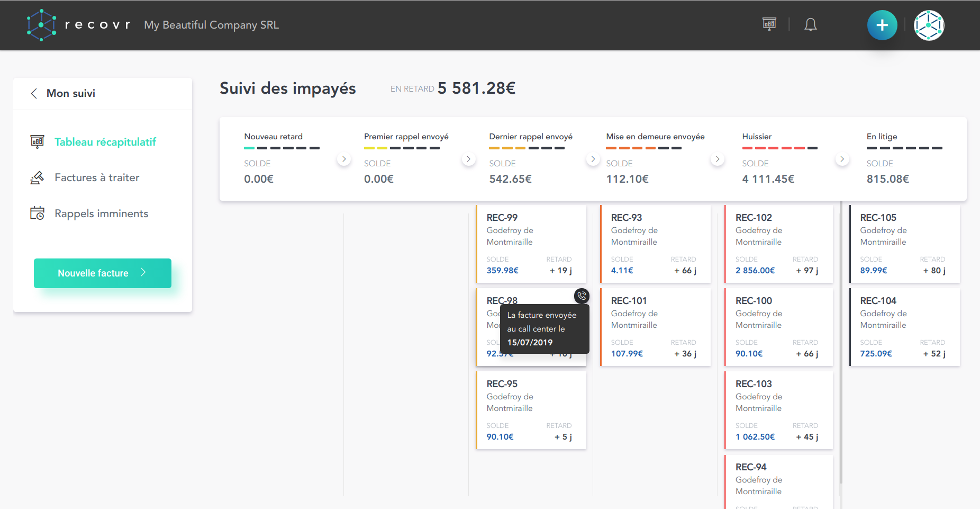980x509 pixels.
Task: Open the user profile avatar
Action: (x=929, y=25)
